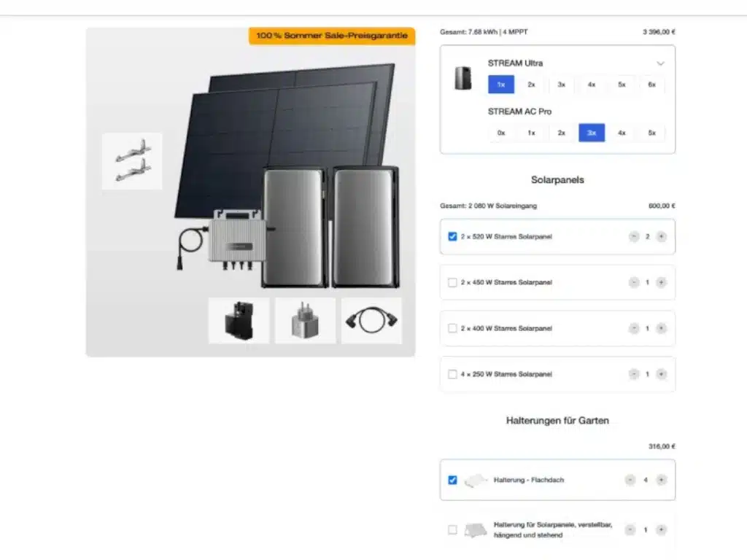The image size is (747, 560).
Task: Click the Sommer Sale-Preisgarantie banner
Action: [x=332, y=36]
